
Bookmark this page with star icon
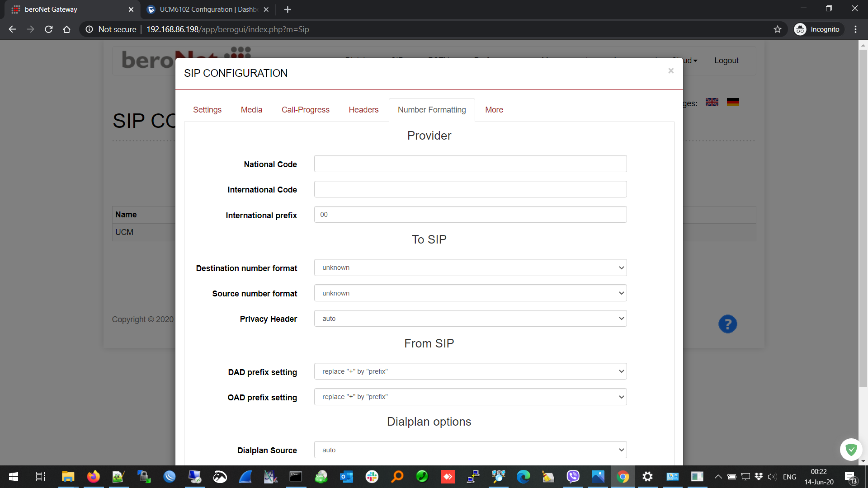[x=778, y=29]
